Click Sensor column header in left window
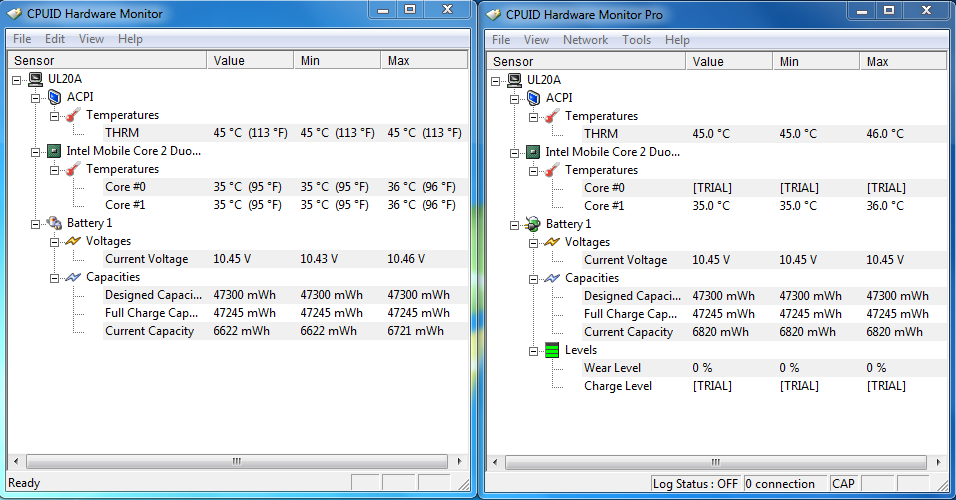956x500 pixels. tap(107, 60)
